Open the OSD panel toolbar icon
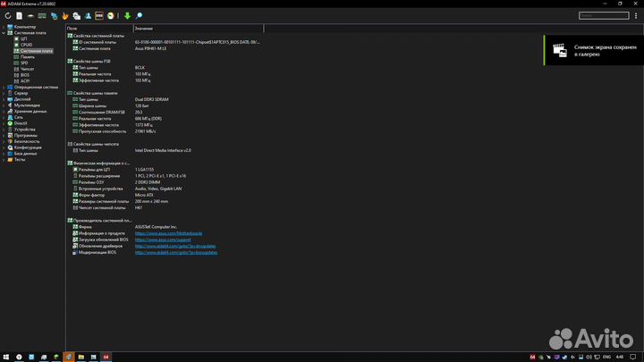 tap(98, 16)
